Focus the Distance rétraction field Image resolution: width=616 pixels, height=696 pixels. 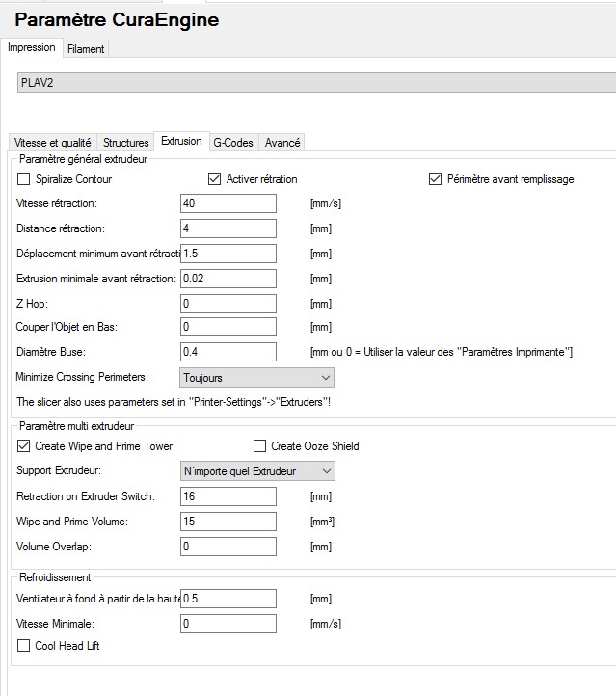pyautogui.click(x=228, y=228)
